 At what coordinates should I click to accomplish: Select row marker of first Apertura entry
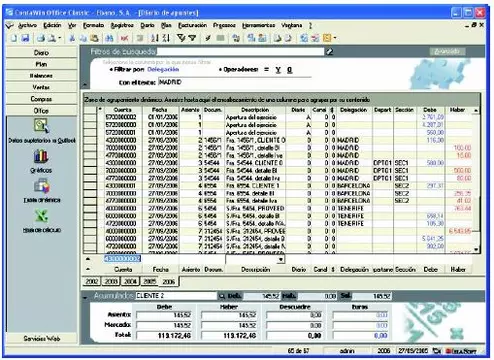(x=90, y=117)
